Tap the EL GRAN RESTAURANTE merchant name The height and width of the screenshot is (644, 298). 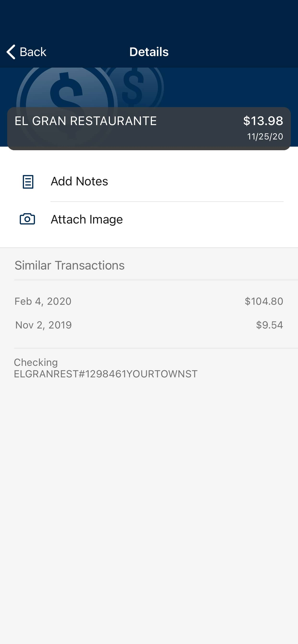[x=86, y=121]
